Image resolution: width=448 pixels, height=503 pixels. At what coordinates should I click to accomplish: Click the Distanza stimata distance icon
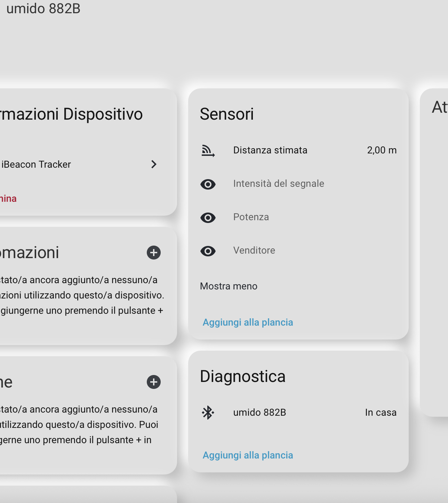[x=208, y=151]
